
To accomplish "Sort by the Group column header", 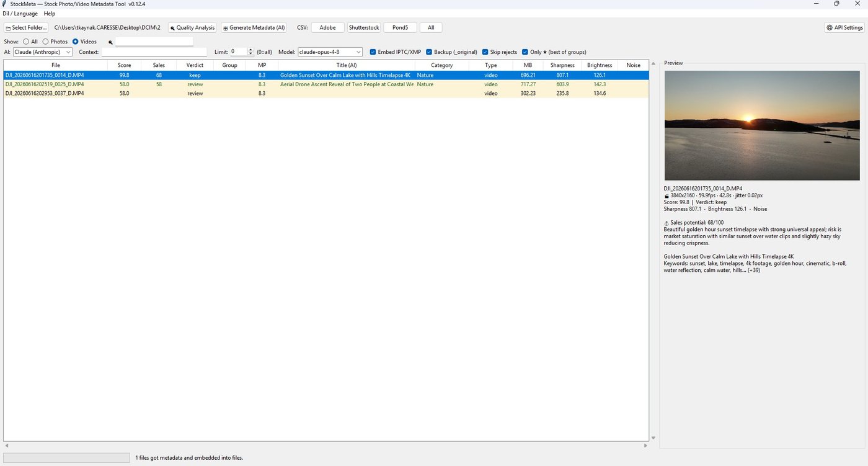I will 229,65.
